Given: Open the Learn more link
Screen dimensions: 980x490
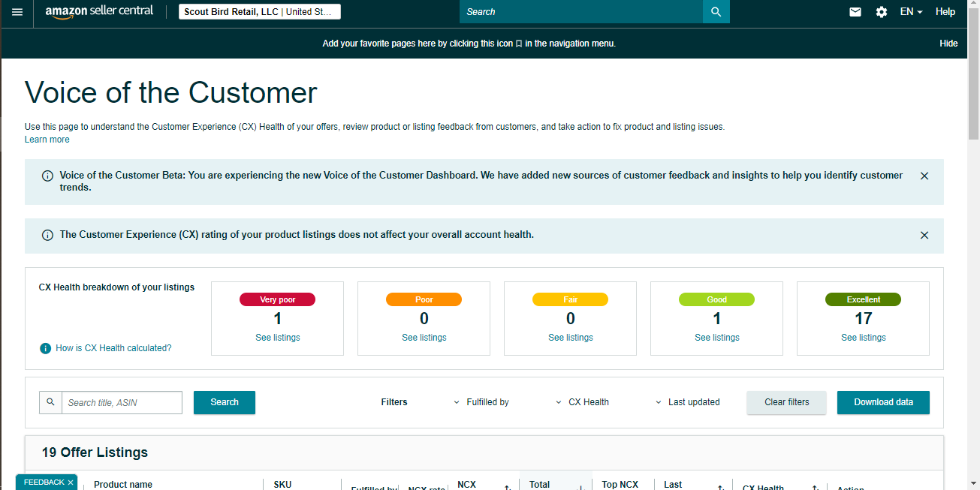Looking at the screenshot, I should [47, 140].
